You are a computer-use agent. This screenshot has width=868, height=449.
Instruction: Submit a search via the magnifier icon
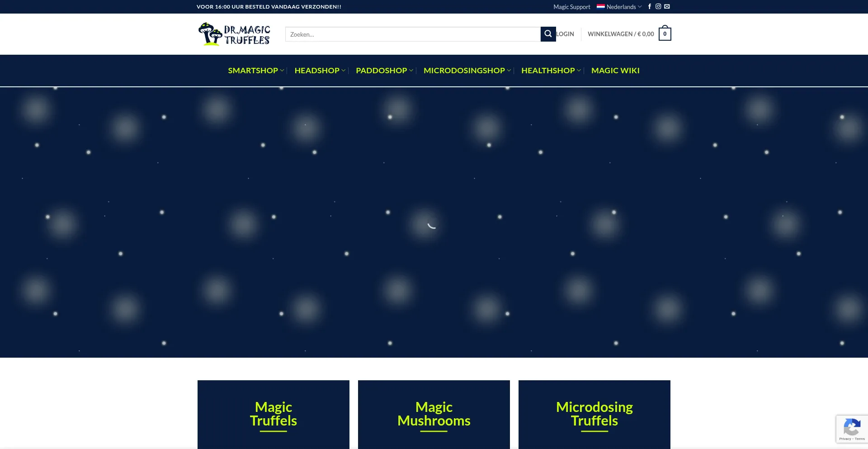[x=548, y=34]
